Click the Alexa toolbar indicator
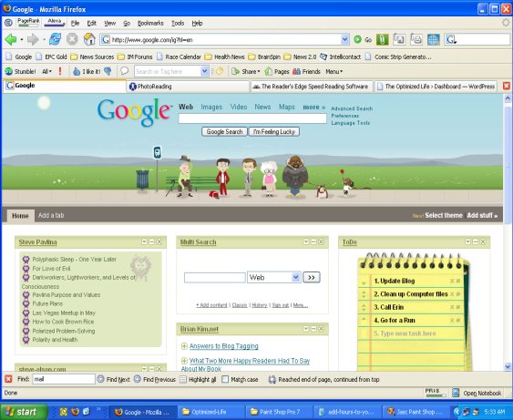Viewport: 513px width, 420px height. point(55,22)
